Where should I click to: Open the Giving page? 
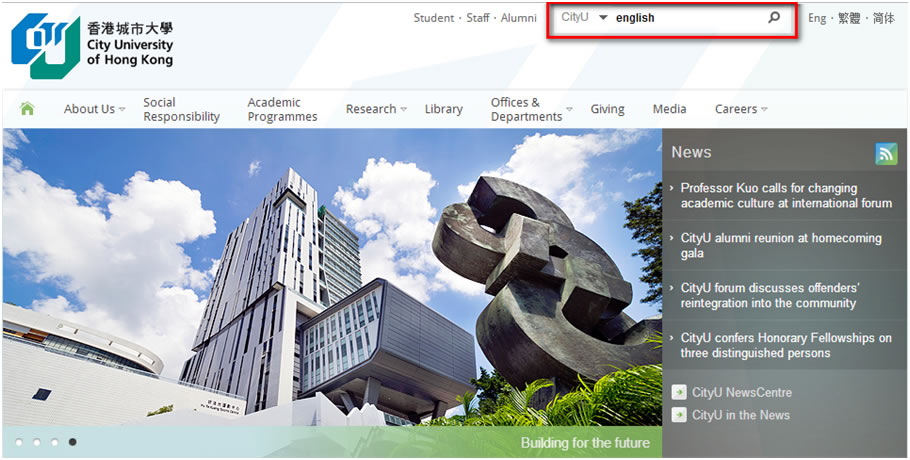tap(607, 110)
